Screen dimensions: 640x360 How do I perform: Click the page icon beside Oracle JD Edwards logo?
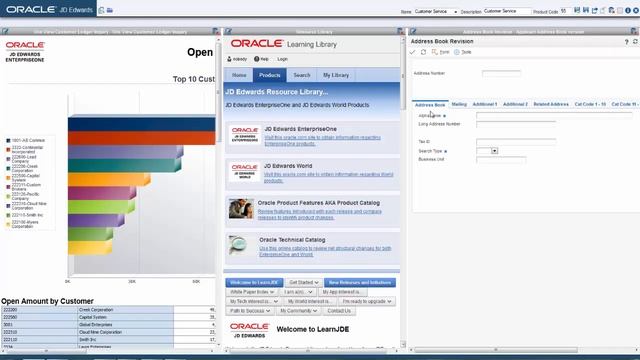(101, 10)
